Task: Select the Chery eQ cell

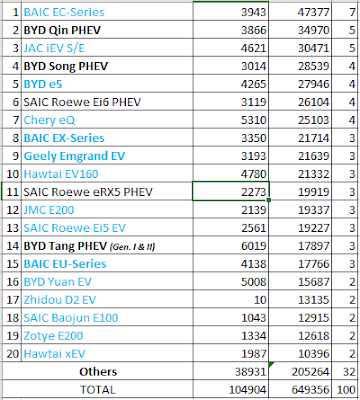Action: (x=107, y=120)
